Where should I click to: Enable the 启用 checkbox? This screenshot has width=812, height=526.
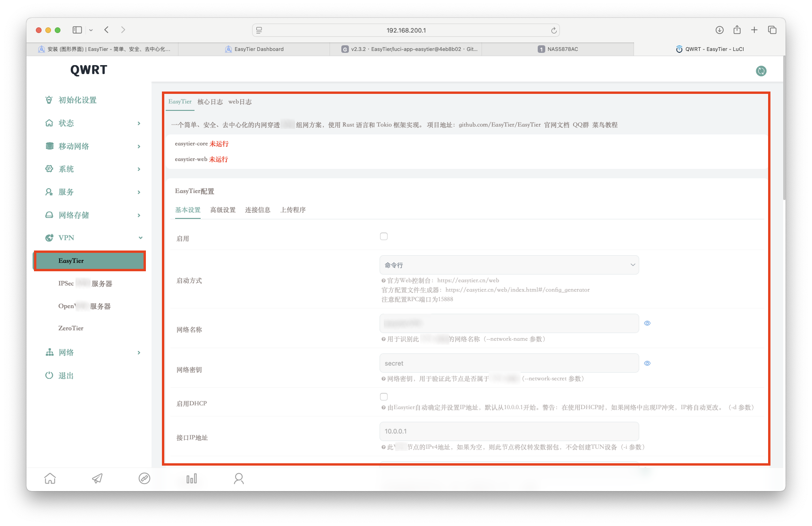point(384,236)
